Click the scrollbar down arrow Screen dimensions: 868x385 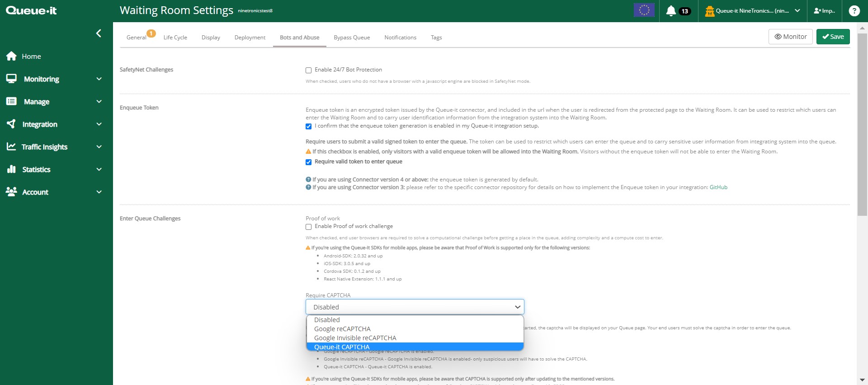point(862,380)
